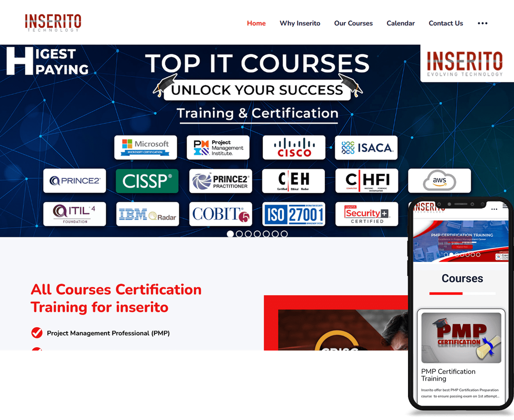Click the Project Management Professional (PMP) checkmark icon
The image size is (514, 420).
37,333
